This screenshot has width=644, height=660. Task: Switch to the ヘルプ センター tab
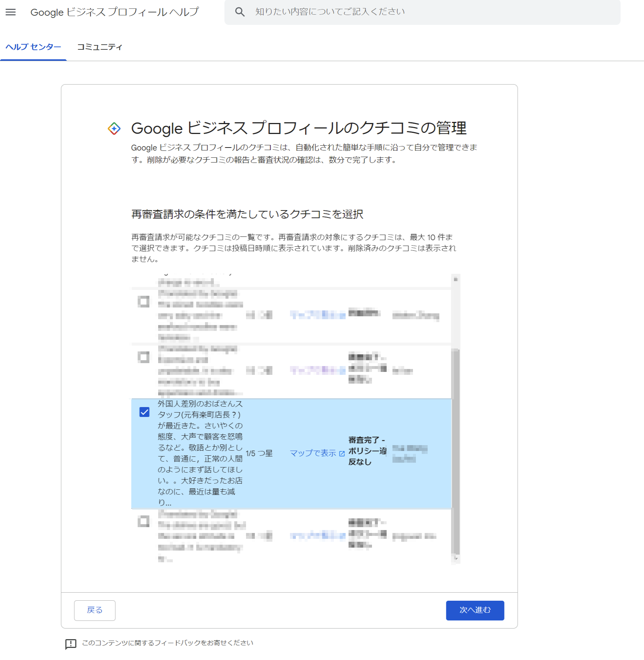33,47
